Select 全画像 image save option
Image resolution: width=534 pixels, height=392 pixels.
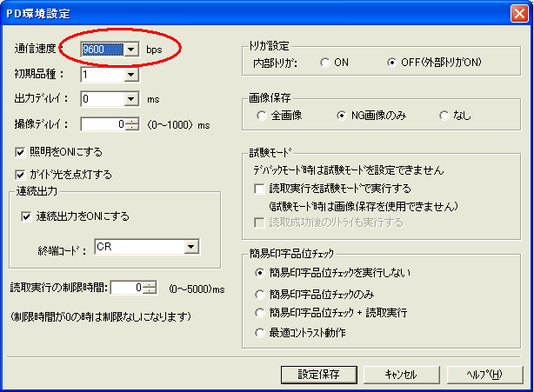[x=261, y=116]
